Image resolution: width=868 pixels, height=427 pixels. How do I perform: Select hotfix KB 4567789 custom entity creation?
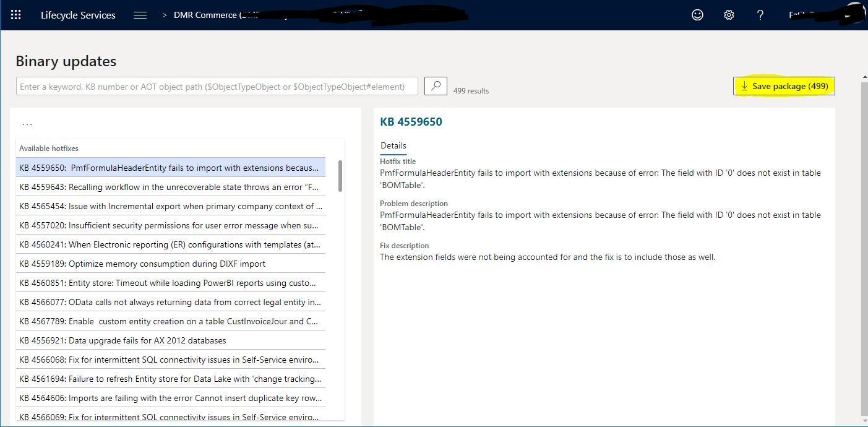click(x=171, y=321)
